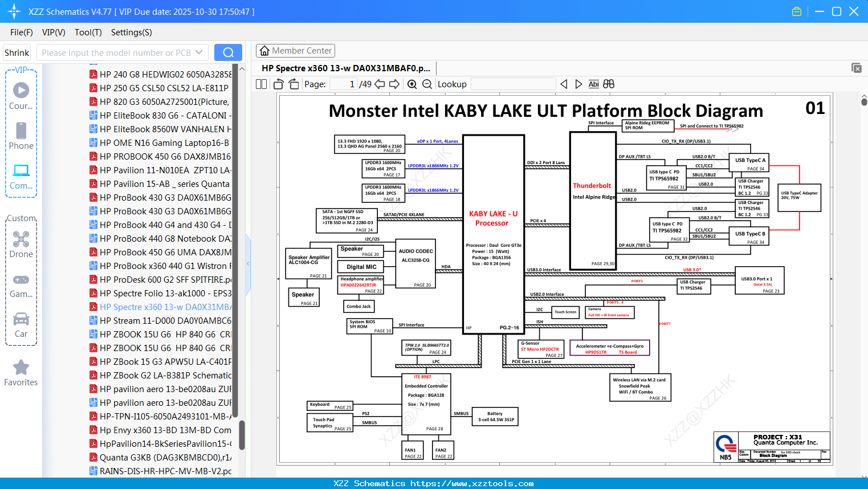This screenshot has height=489, width=868.
Task: Toggle the two-page side-by-side view icon
Action: click(261, 84)
